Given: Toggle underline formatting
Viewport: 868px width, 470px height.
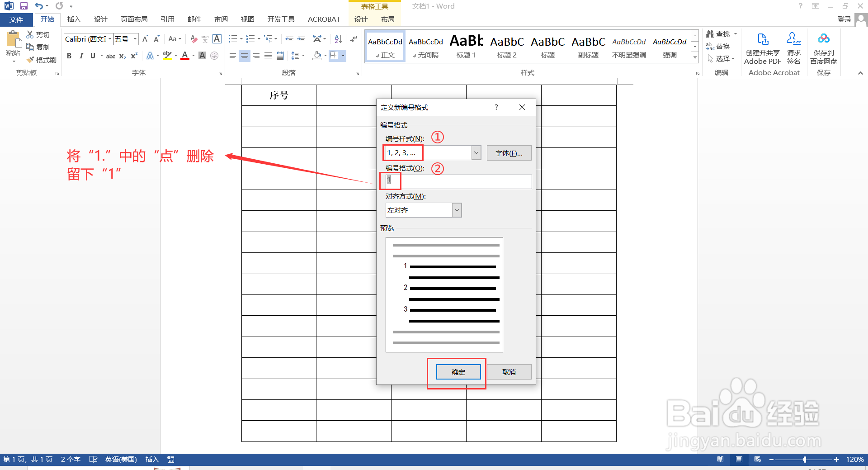Looking at the screenshot, I should pos(92,56).
